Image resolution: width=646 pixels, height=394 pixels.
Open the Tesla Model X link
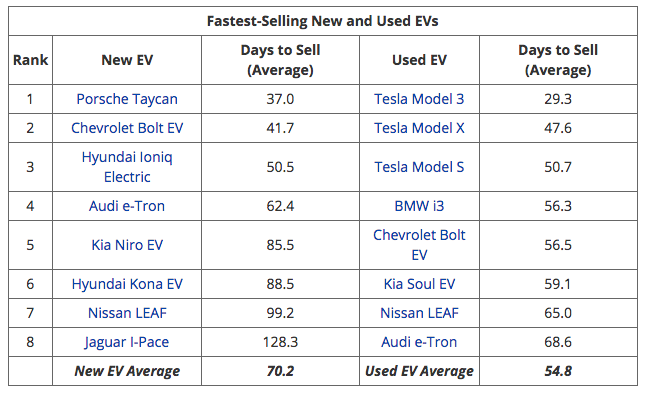419,128
